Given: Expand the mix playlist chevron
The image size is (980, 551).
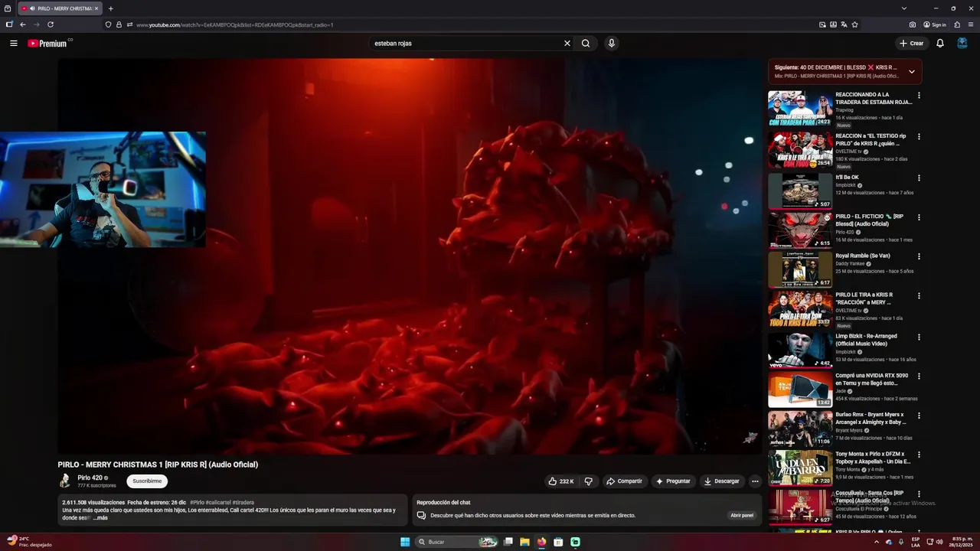Looking at the screenshot, I should (911, 72).
